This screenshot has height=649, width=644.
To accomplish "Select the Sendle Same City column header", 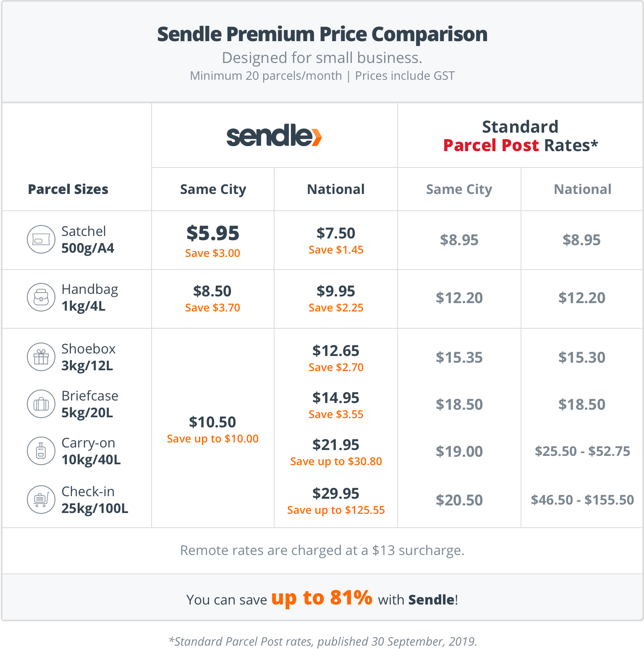I will [213, 189].
